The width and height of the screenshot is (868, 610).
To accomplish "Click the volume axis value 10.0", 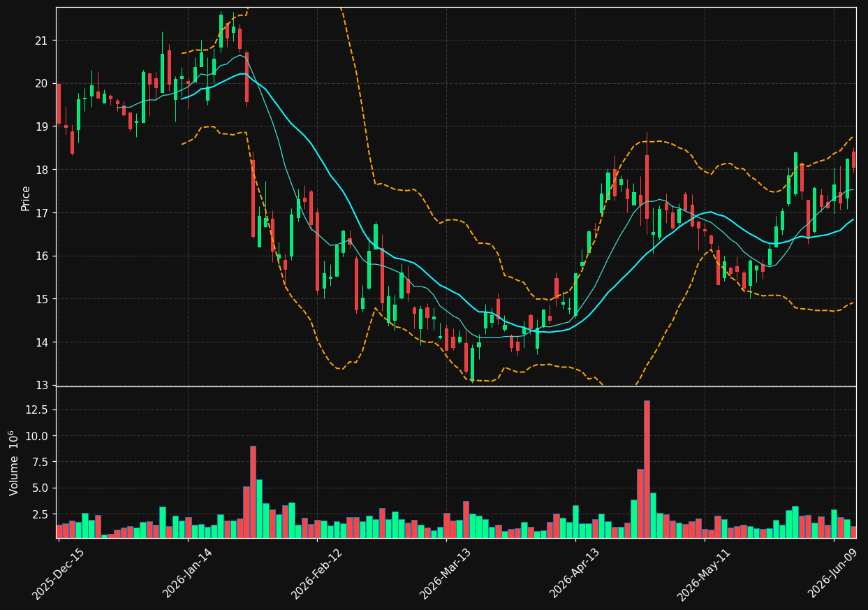I will (x=38, y=436).
